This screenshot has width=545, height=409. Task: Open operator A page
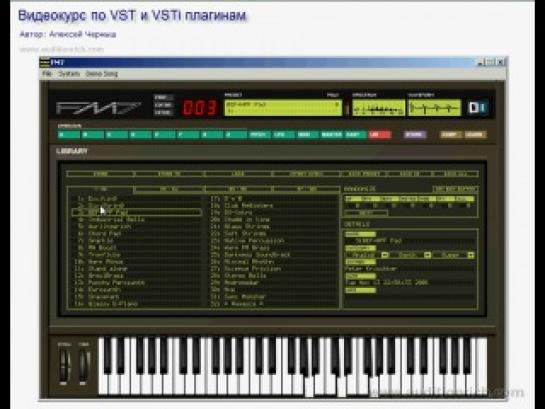click(x=69, y=135)
